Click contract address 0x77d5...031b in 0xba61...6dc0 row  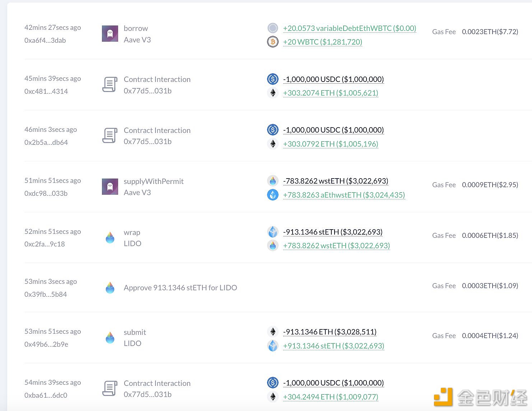(x=148, y=394)
